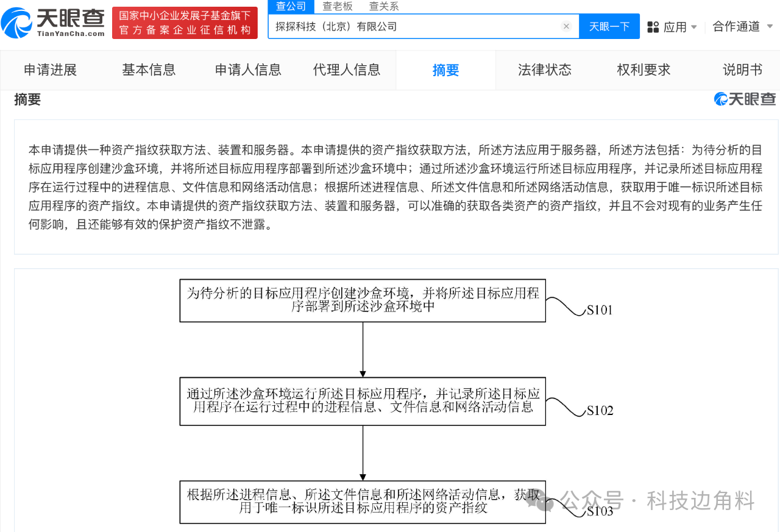780x532 pixels.
Task: Open the 合作通道 menu label
Action: coord(736,27)
